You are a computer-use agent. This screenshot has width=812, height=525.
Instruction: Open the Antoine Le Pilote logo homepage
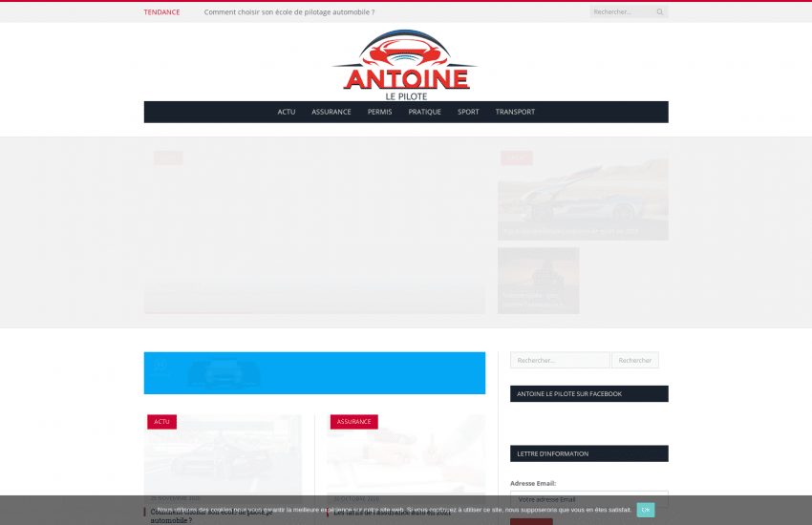pos(405,65)
